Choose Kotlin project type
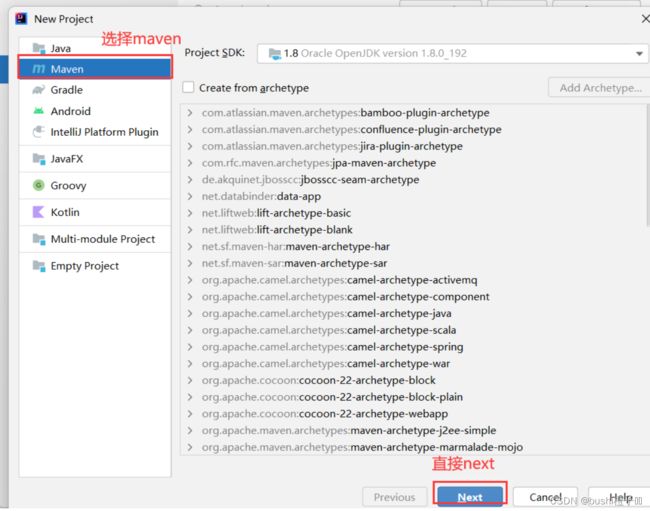 95,212
